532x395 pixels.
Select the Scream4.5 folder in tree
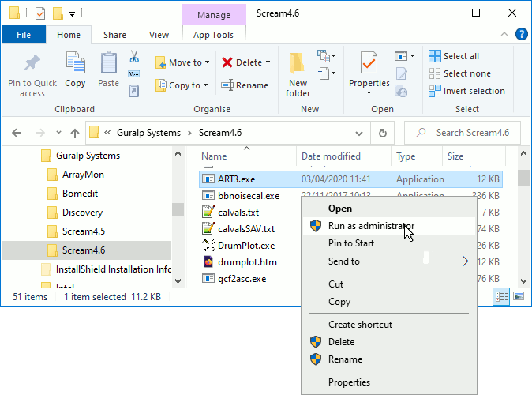pos(84,231)
